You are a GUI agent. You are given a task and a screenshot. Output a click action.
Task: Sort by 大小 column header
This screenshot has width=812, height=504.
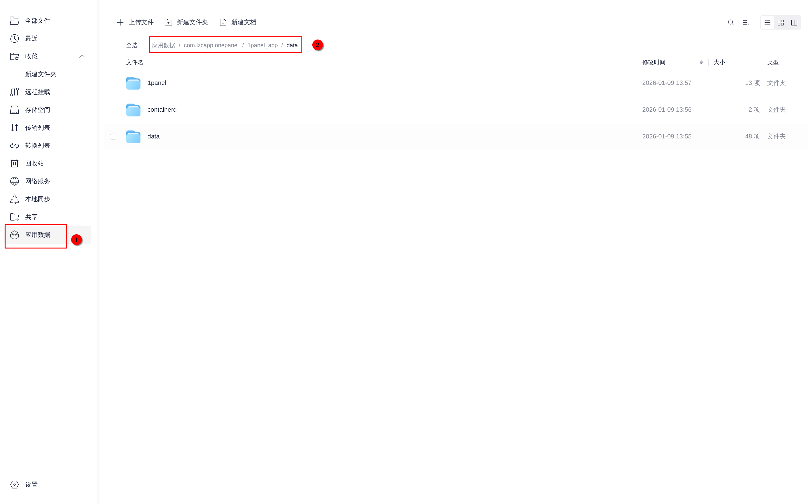click(719, 62)
